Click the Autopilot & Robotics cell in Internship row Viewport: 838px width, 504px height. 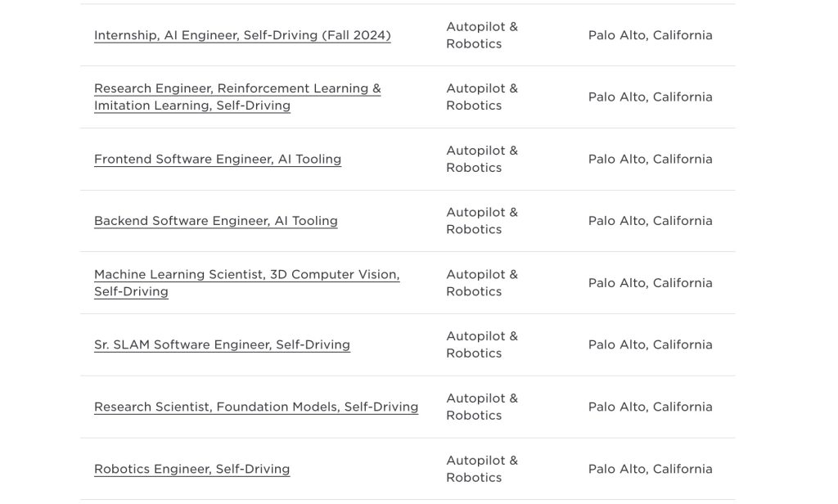tap(482, 35)
